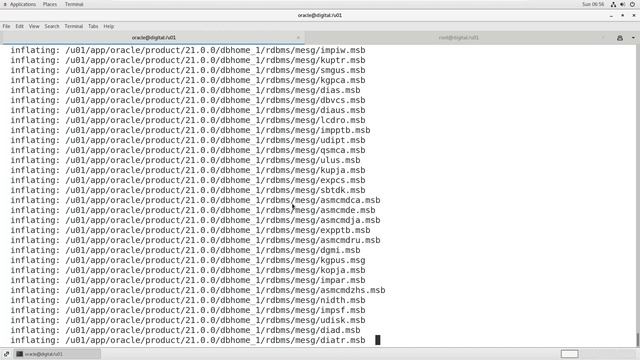Click the network status icon in top panel
Viewport: 640px width, 360px height.
613,4
